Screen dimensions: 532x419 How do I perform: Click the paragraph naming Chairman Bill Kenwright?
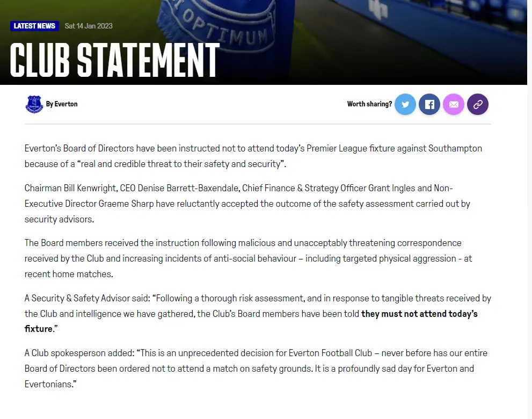(x=247, y=204)
